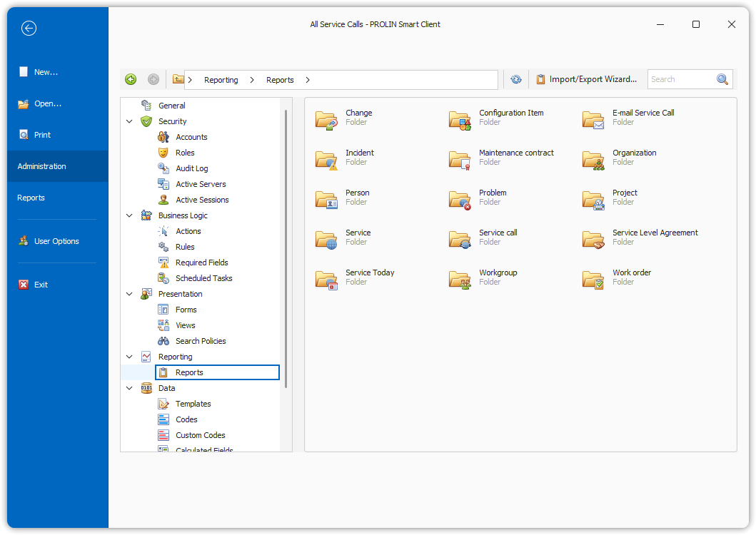Click the Exit item in the sidebar
The height and width of the screenshot is (535, 756).
coord(41,285)
